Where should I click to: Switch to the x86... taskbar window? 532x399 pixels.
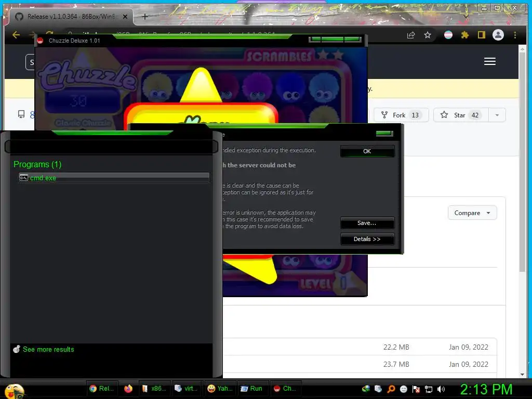(x=154, y=389)
